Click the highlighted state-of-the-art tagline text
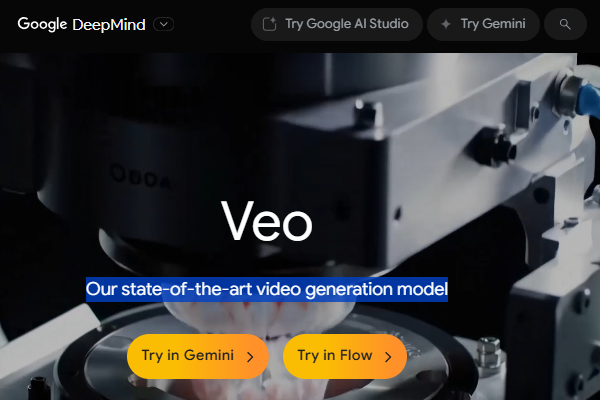This screenshot has height=400, width=600. pos(267,289)
